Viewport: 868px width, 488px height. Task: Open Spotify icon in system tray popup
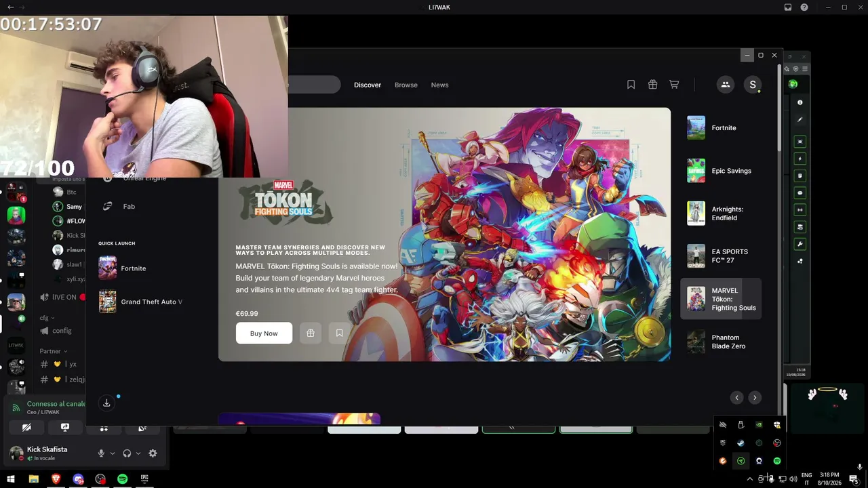pyautogui.click(x=777, y=461)
